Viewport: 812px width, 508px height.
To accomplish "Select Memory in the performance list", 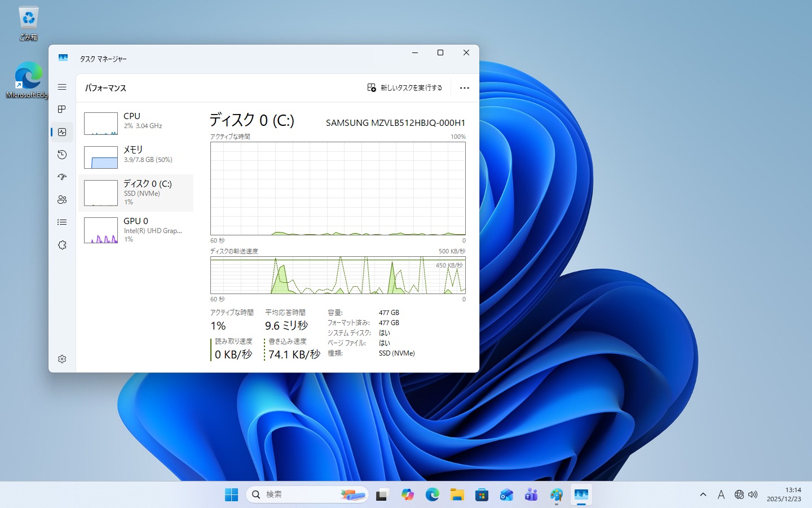I will point(136,156).
